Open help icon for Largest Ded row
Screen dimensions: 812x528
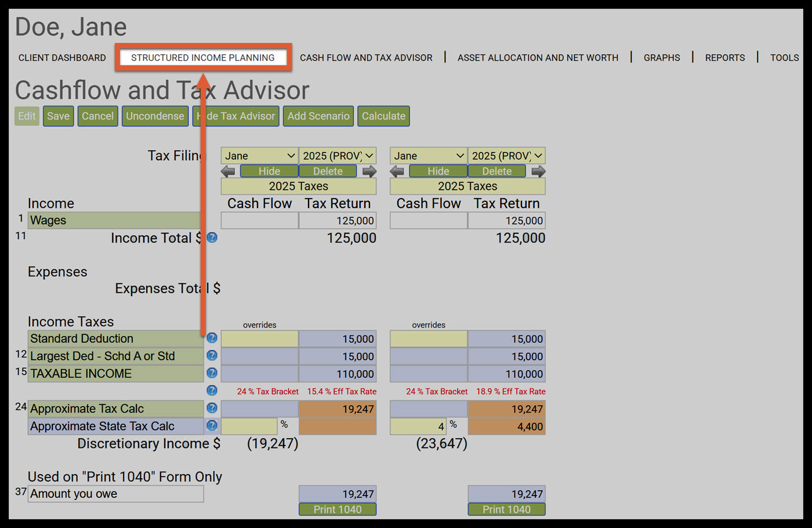[x=212, y=355]
